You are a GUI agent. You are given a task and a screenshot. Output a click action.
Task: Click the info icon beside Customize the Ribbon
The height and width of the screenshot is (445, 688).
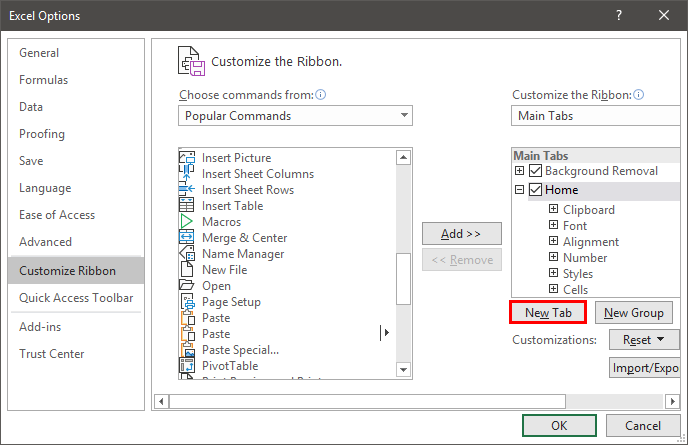click(639, 94)
